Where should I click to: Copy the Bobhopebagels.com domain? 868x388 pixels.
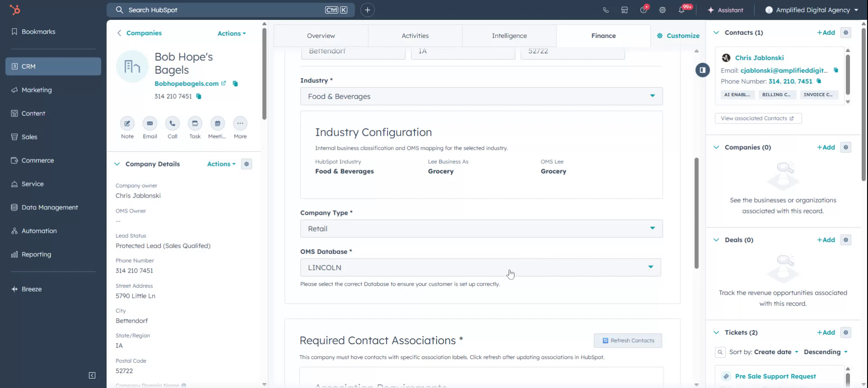pyautogui.click(x=235, y=84)
